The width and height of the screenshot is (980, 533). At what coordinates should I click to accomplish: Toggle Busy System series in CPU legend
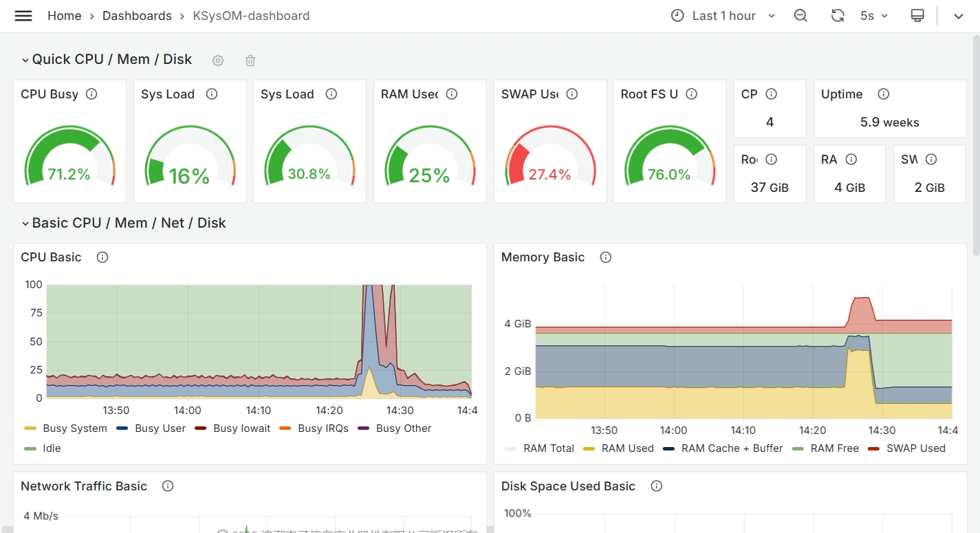click(x=74, y=428)
